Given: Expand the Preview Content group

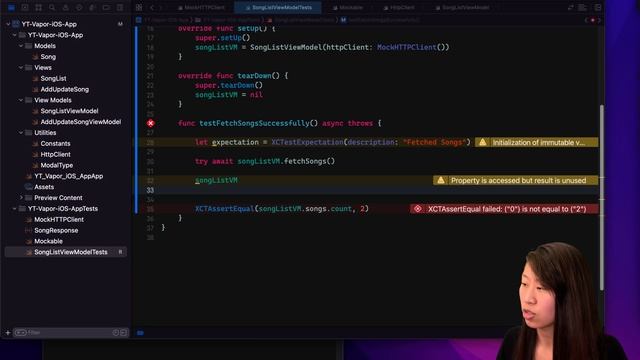Looking at the screenshot, I should pos(21,198).
